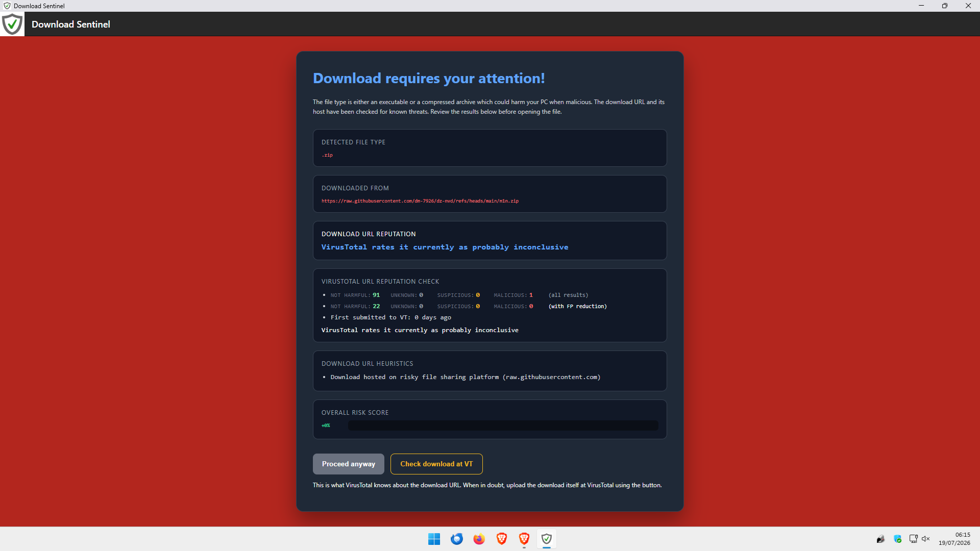Screen dimensions: 980x551
Task: Open the network tray icon
Action: coord(914,539)
